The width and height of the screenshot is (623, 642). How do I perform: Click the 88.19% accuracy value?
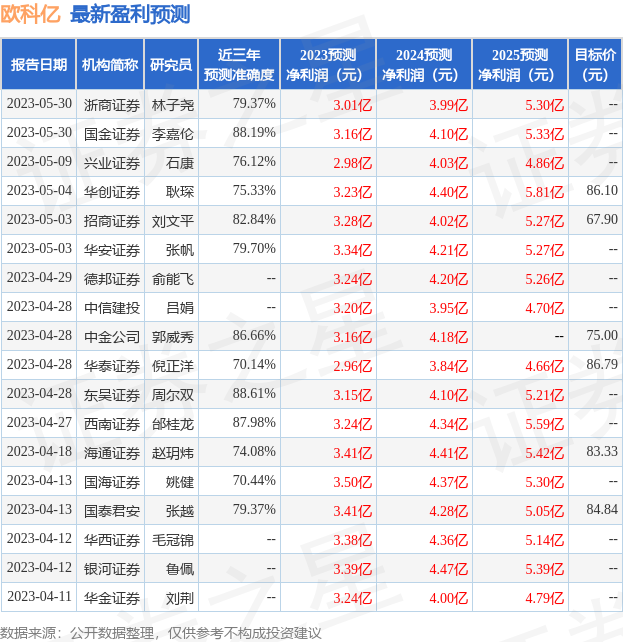tap(254, 133)
